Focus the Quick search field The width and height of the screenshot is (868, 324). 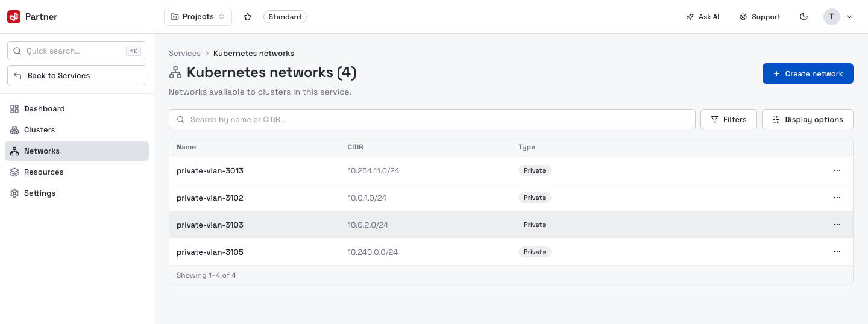(77, 51)
